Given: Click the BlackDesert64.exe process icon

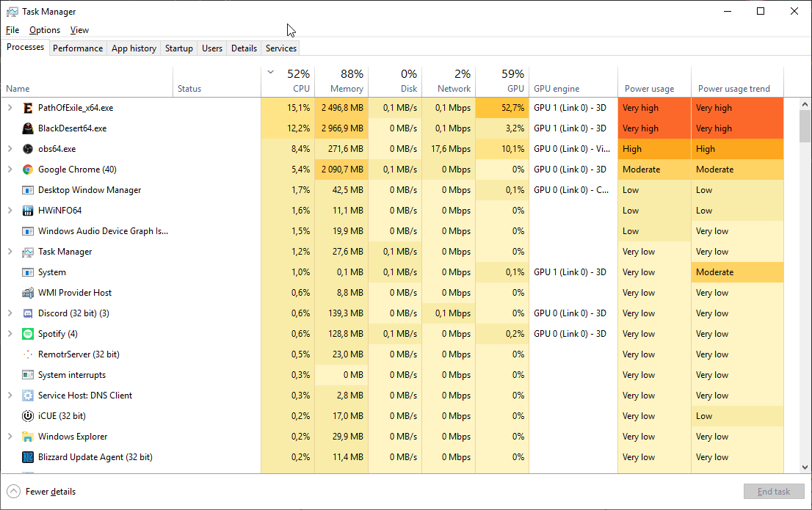Looking at the screenshot, I should coord(28,128).
